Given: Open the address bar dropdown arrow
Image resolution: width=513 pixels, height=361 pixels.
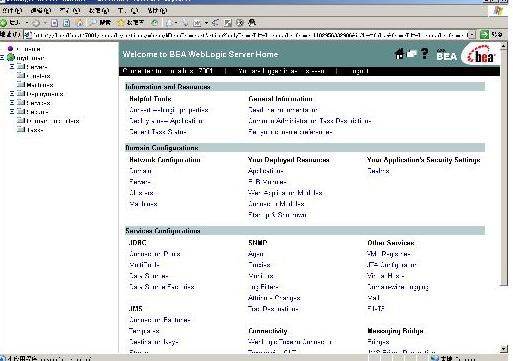Looking at the screenshot, I should [x=471, y=35].
